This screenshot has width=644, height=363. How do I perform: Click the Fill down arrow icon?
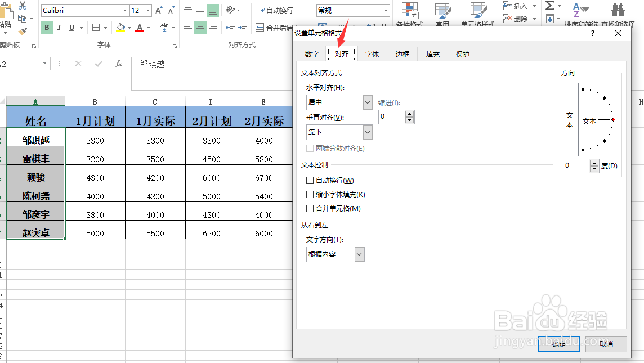pyautogui.click(x=549, y=19)
